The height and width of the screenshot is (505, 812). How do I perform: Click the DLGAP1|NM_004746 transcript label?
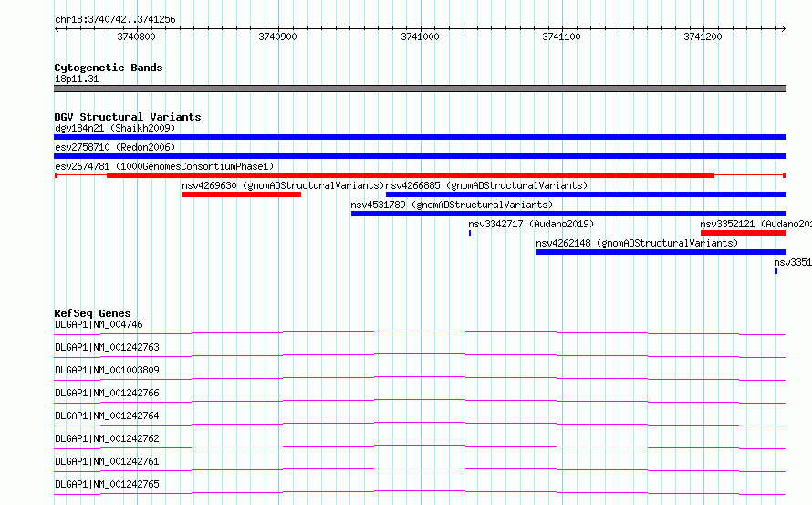point(99,324)
